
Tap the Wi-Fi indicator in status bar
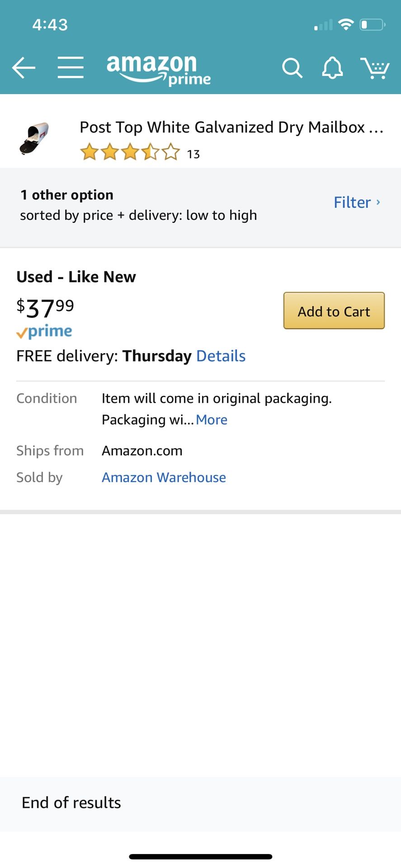pos(346,24)
